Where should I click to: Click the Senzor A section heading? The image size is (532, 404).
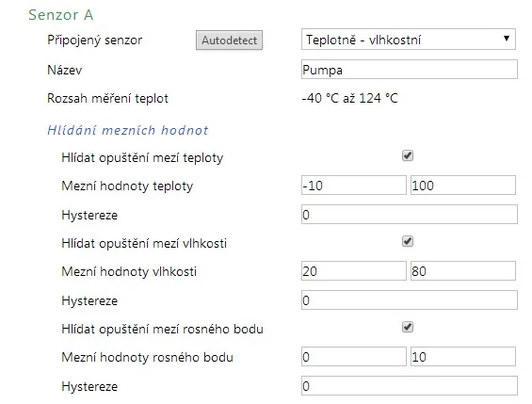pyautogui.click(x=60, y=15)
